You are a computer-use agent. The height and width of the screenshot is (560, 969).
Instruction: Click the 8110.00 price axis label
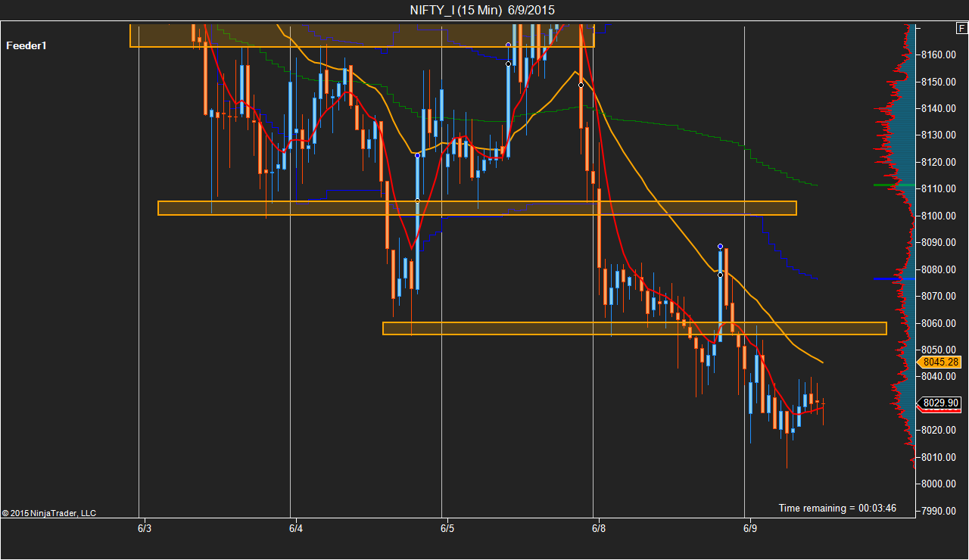[939, 188]
